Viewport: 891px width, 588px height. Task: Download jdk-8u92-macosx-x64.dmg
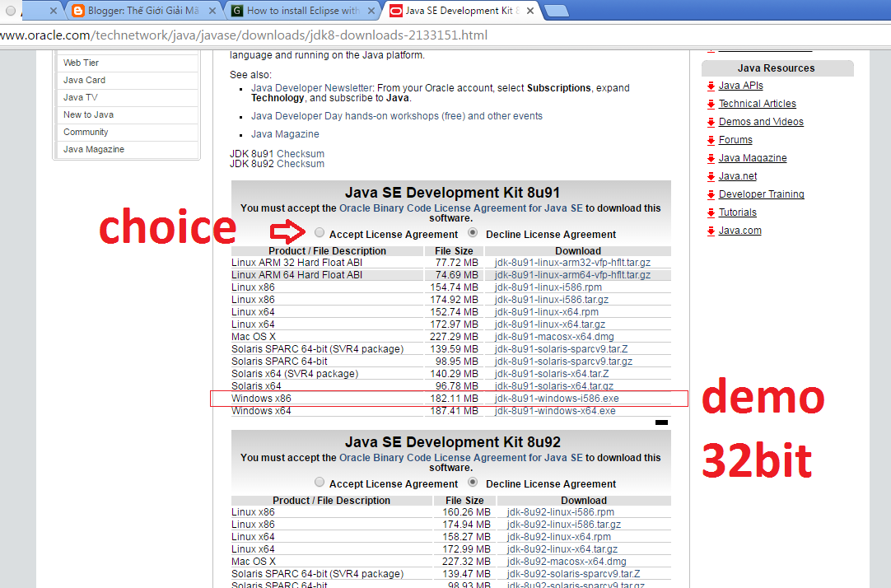tap(567, 562)
